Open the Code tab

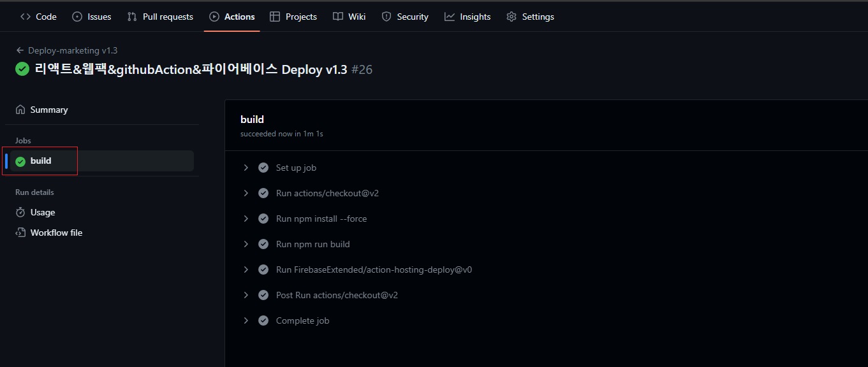click(x=38, y=17)
